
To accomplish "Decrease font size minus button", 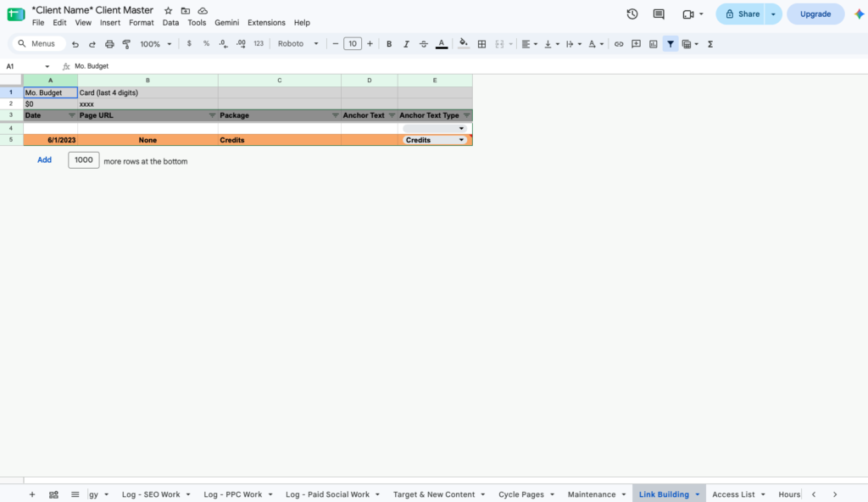I will (335, 44).
